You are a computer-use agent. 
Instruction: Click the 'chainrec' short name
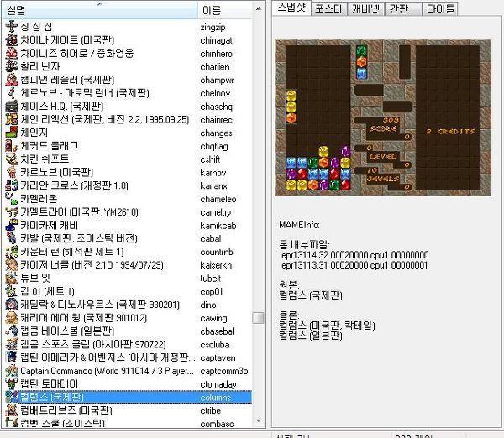216,120
